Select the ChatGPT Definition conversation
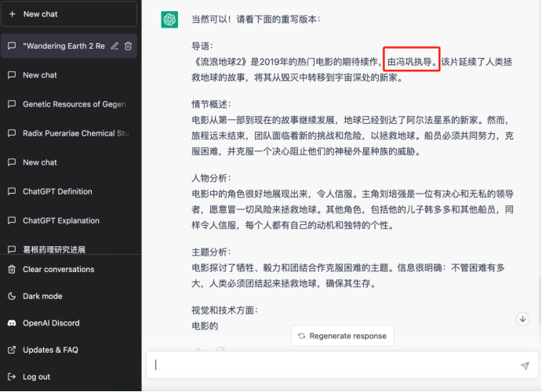The width and height of the screenshot is (542, 392). point(69,191)
